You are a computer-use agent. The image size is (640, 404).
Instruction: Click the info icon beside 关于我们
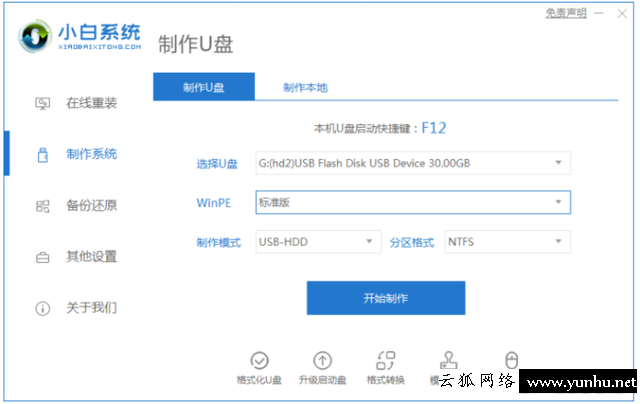click(42, 309)
